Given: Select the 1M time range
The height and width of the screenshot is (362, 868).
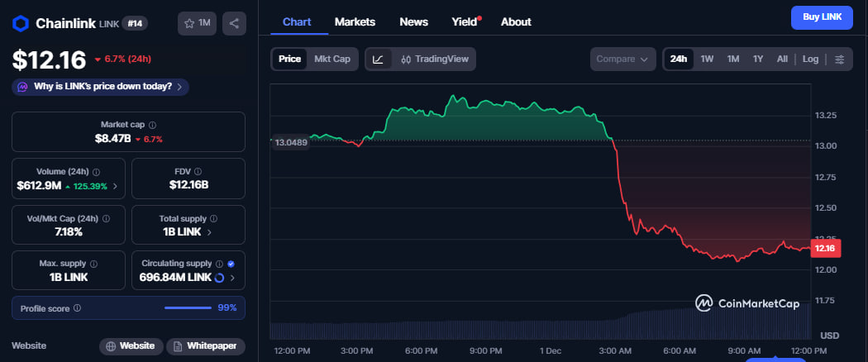Looking at the screenshot, I should click(733, 60).
